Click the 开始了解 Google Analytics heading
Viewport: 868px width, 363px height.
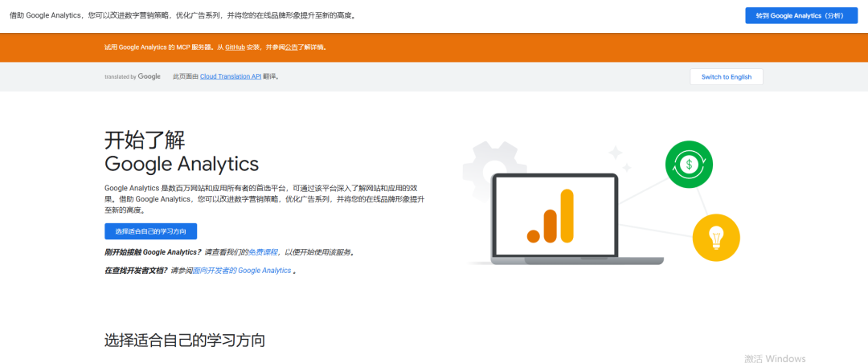point(182,152)
